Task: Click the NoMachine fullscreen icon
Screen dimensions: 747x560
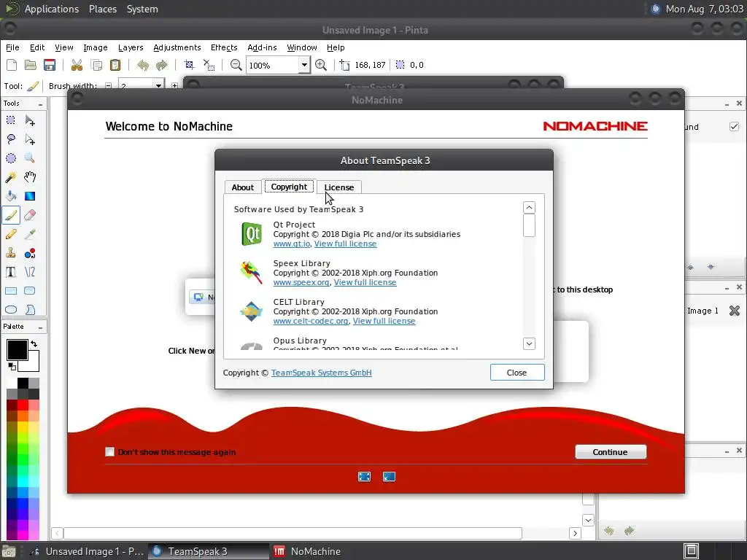Action: (x=365, y=477)
